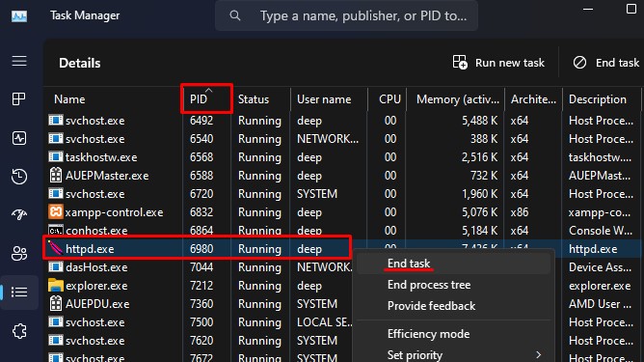Click memory value 5,076 K

(479, 212)
